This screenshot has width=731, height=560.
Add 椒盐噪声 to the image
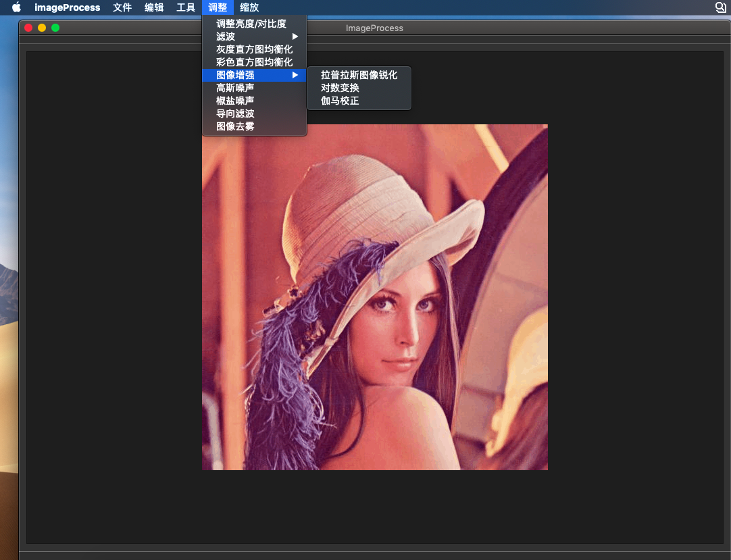point(255,100)
